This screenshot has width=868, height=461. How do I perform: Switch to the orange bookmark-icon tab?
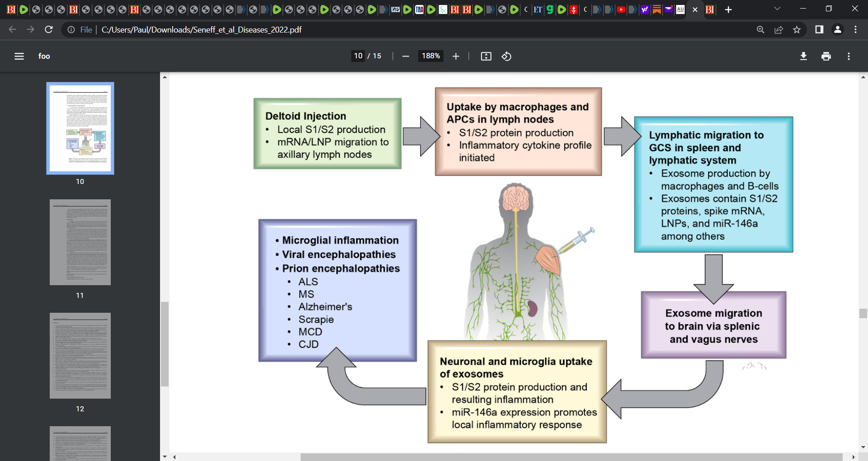pos(656,9)
